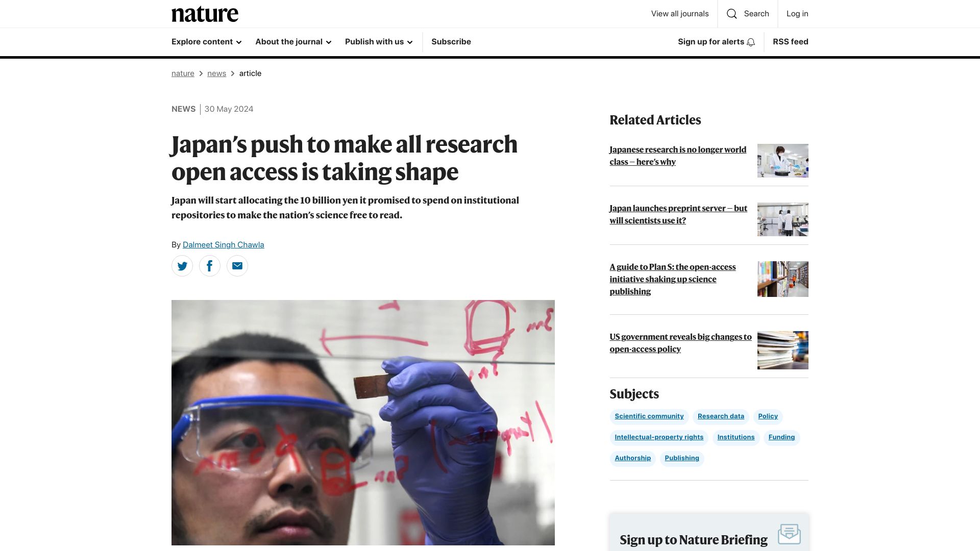Click the Nature logo
This screenshot has height=551, width=980.
click(205, 14)
